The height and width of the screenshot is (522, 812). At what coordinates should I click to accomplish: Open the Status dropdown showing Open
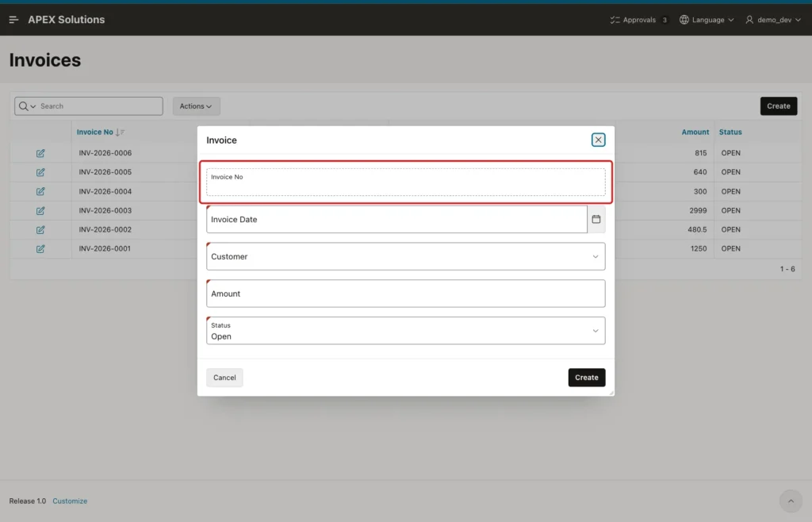405,331
